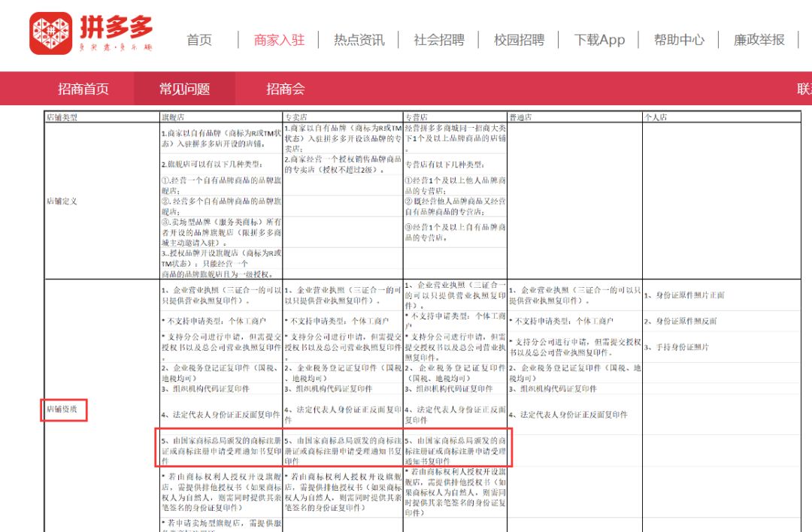Viewport: 812px width, 532px height.
Task: Click '支持分公司进行申请' cell in 普通店 column
Action: (x=575, y=346)
